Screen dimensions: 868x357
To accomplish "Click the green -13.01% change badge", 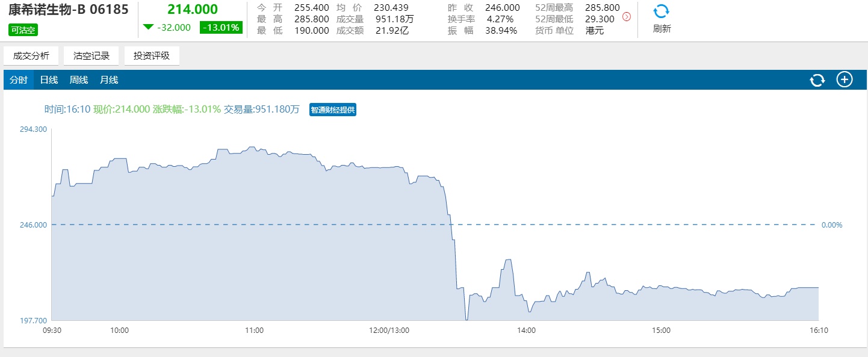I will 221,27.
